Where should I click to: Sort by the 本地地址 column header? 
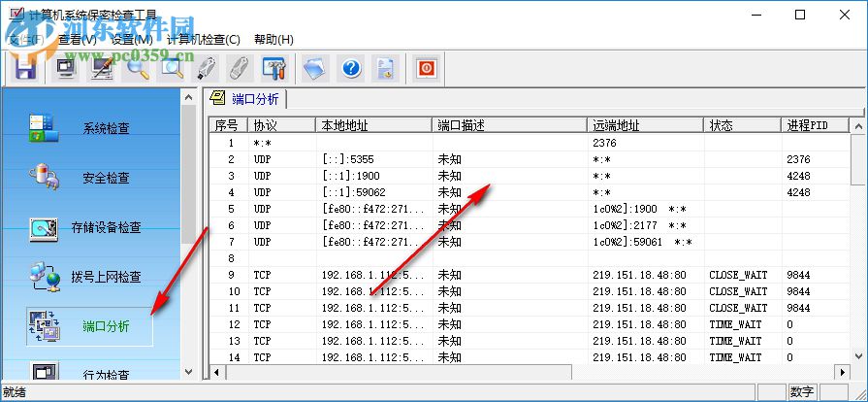tap(374, 125)
